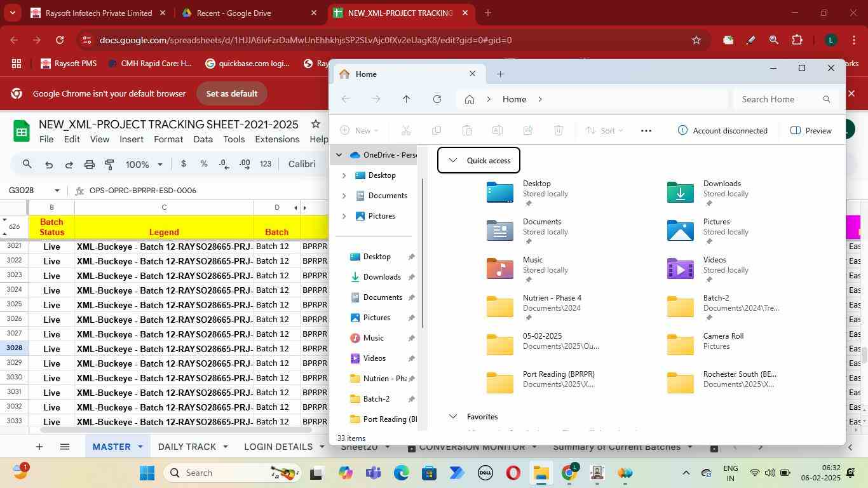This screenshot has height=488, width=868.
Task: Click the home icon in Explorer address bar
Action: (470, 99)
